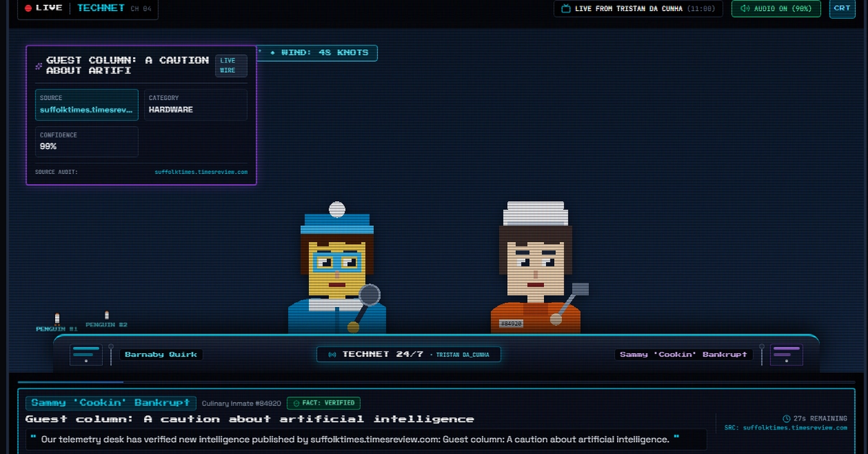Click the Fact: Verified badge

(323, 403)
